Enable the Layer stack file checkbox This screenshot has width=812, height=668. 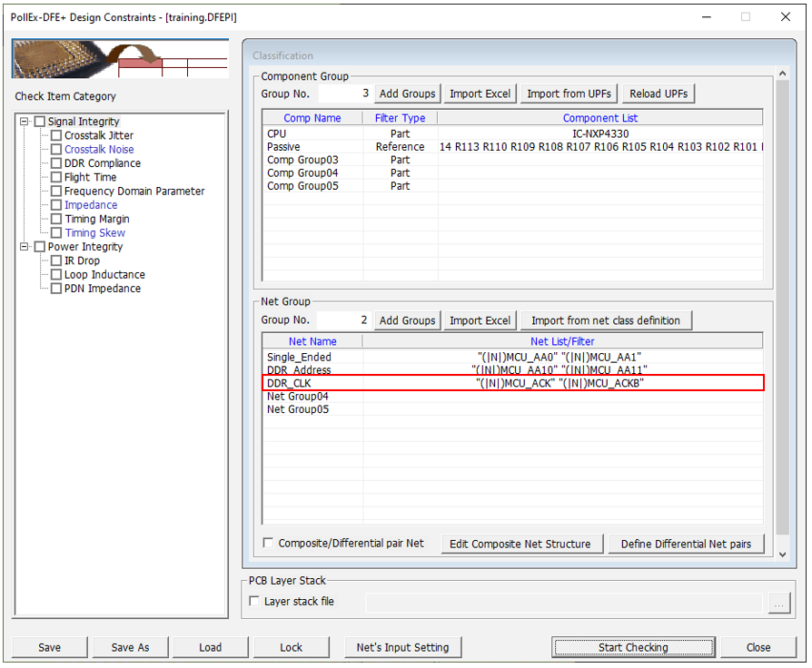(x=254, y=602)
